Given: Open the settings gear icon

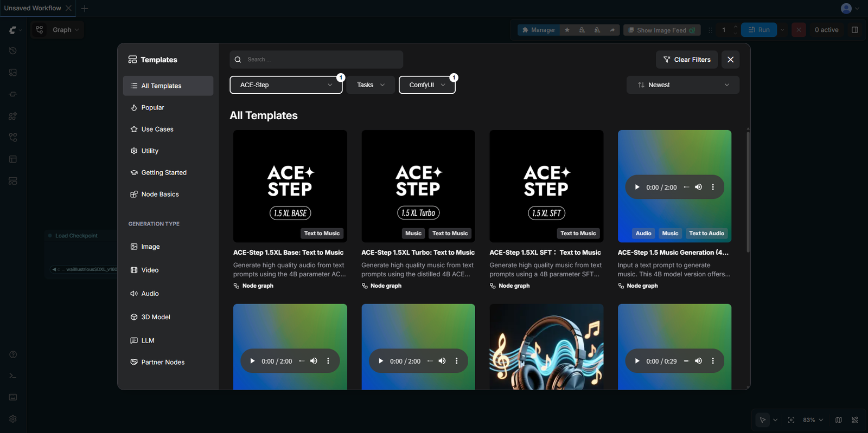Looking at the screenshot, I should (x=13, y=419).
